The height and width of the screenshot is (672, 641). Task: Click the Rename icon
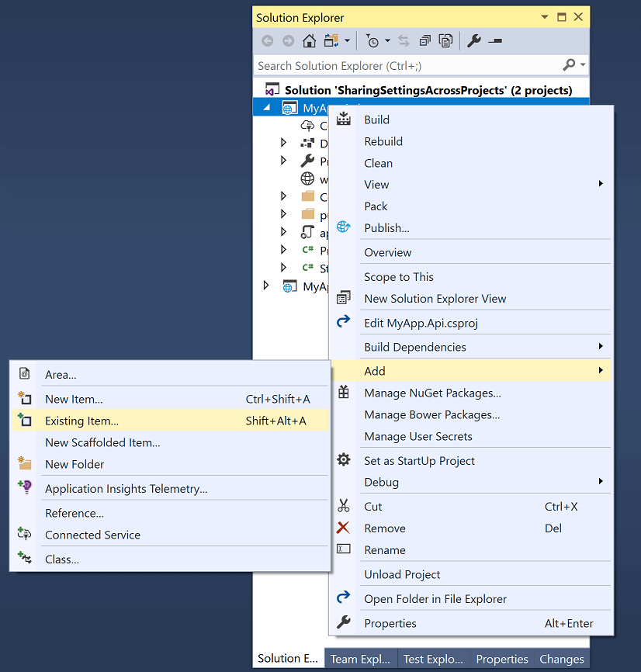(344, 549)
